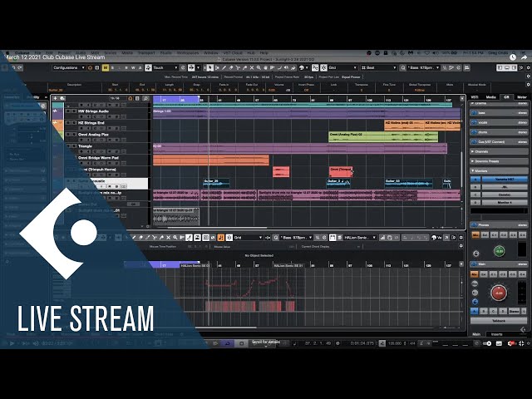This screenshot has height=399, width=532.
Task: Switch to the VSTi tab
Action: coord(475,97)
